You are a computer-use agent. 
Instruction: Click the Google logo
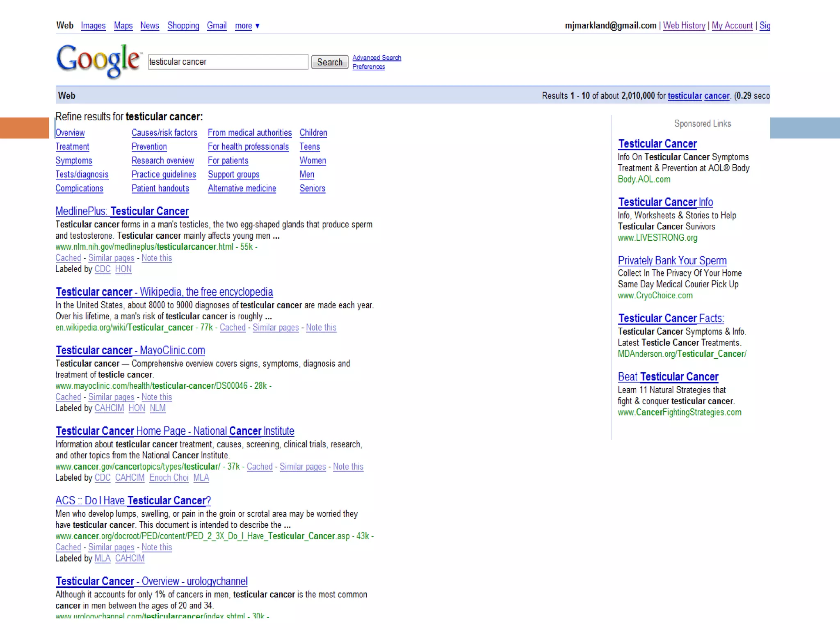click(98, 60)
